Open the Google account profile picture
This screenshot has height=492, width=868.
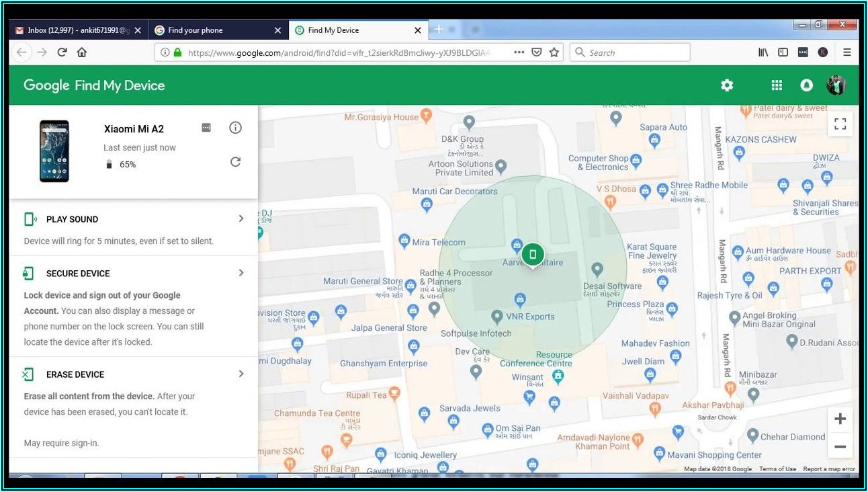coord(836,85)
